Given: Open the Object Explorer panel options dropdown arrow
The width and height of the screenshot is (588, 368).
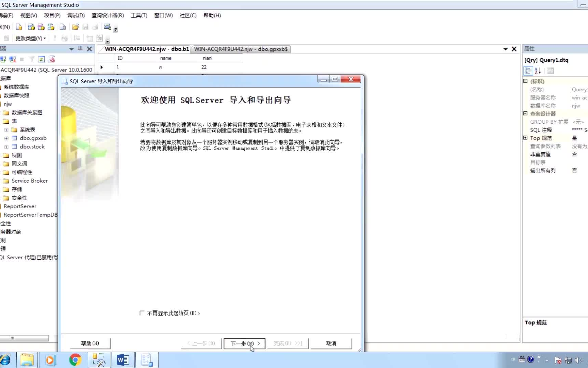Looking at the screenshot, I should tap(71, 49).
